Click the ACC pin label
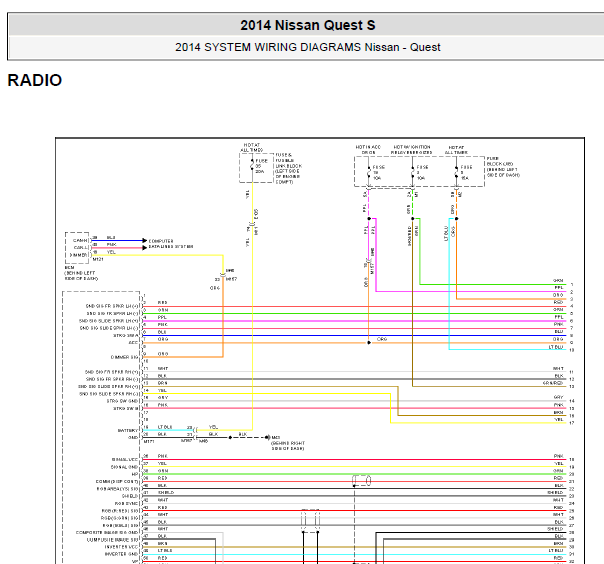The width and height of the screenshot is (604, 564). click(133, 342)
